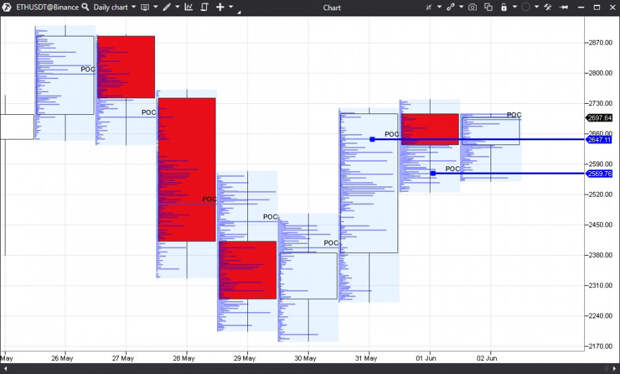620x374 pixels.
Task: Click the ETHUSDT@Binance instrument name
Action: pyautogui.click(x=47, y=7)
